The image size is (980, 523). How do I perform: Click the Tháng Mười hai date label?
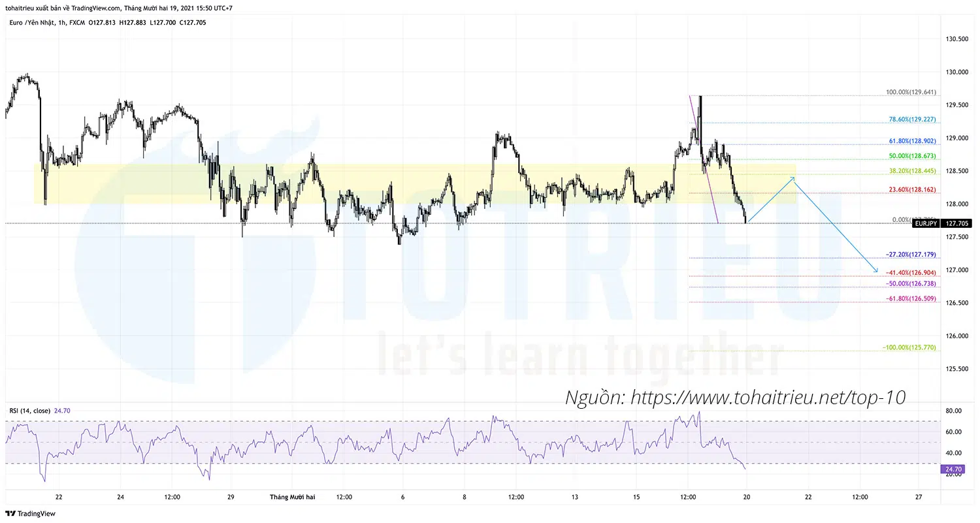point(293,497)
